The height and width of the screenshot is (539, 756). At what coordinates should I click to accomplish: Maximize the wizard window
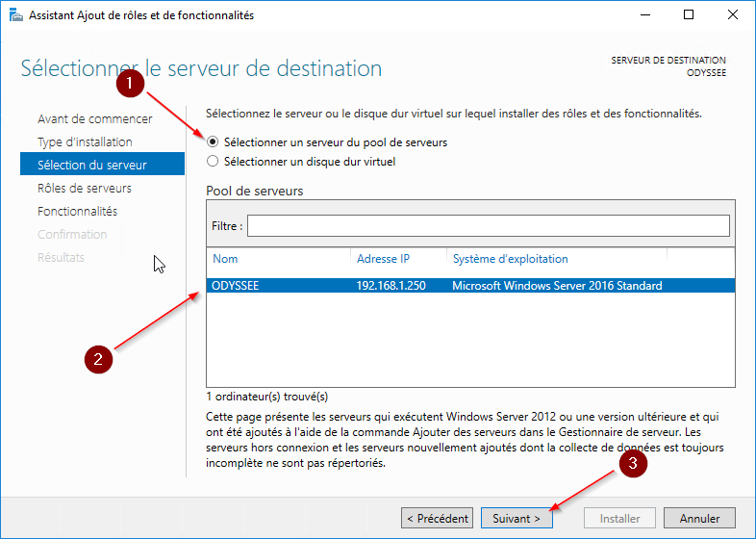tap(689, 15)
